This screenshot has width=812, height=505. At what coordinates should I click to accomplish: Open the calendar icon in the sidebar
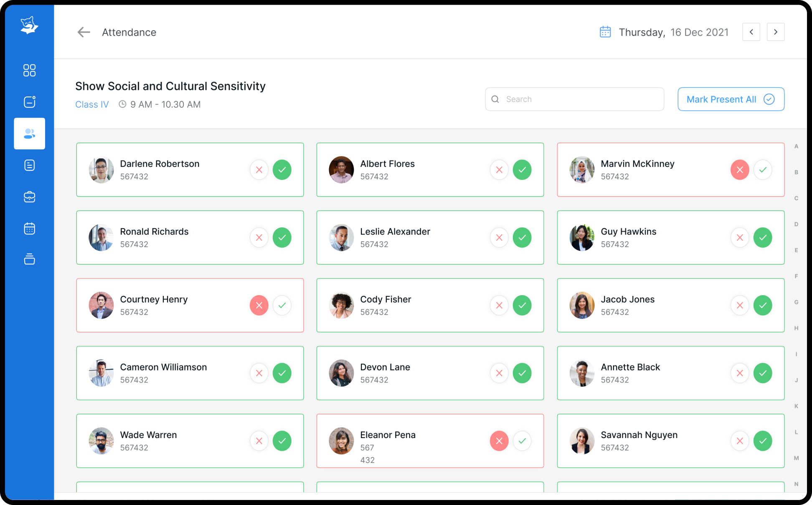[29, 229]
